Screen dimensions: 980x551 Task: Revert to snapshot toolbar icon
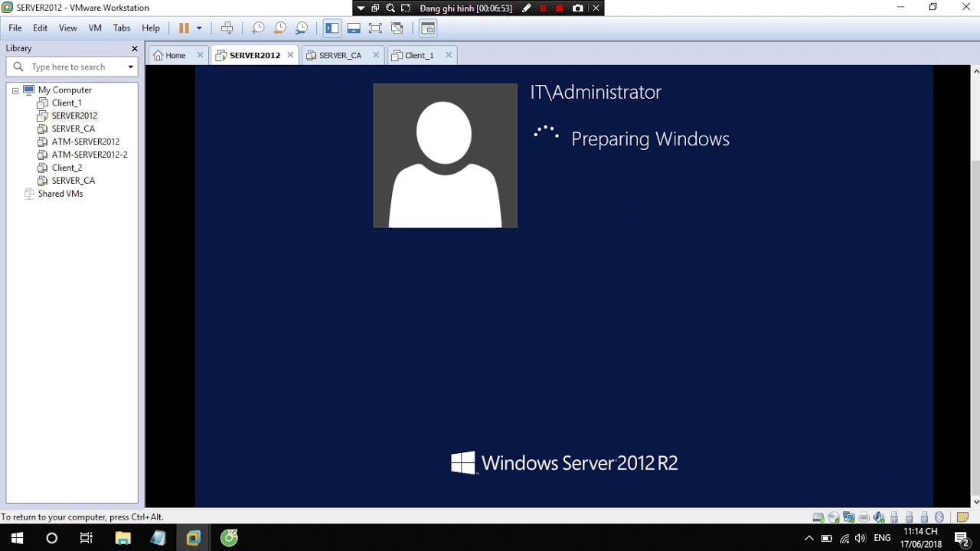tap(280, 28)
